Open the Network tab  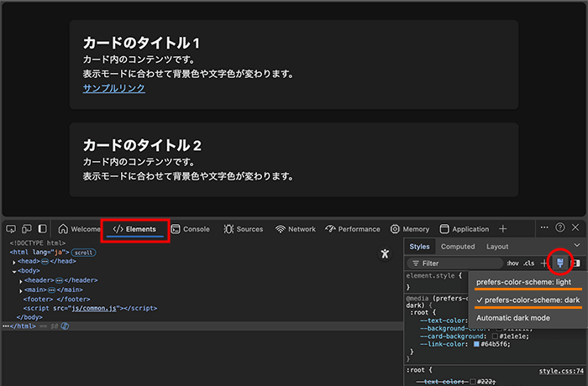[296, 229]
